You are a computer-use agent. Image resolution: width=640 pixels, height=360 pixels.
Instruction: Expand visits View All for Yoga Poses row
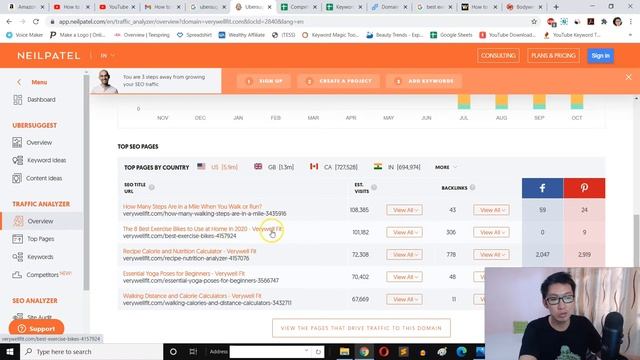404,277
